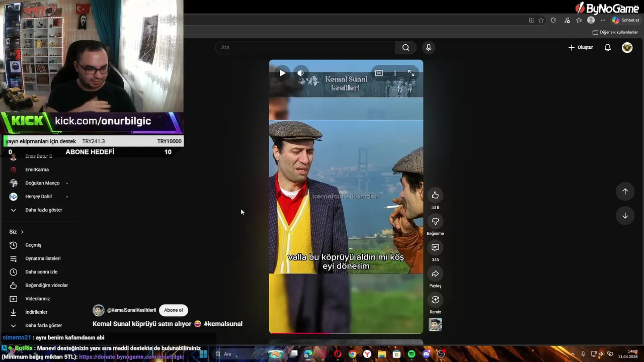Open taskbar clock showing 11.04.2026

coord(628,354)
